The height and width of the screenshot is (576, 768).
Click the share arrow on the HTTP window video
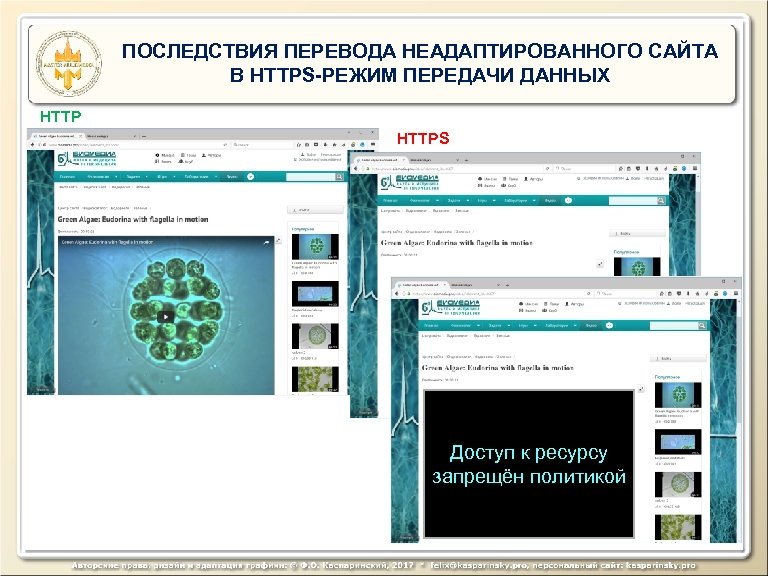pos(266,242)
